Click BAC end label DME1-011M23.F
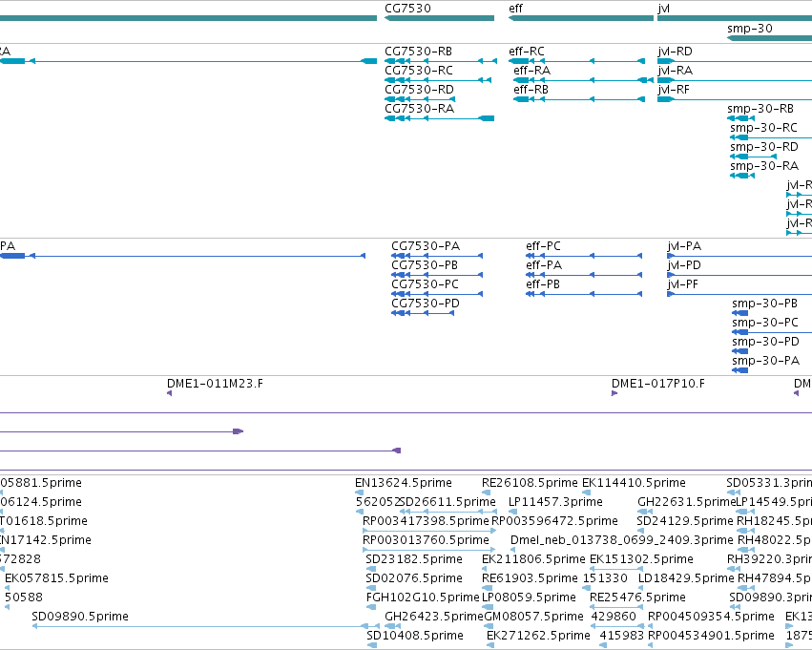Viewport: 812px width, 650px height. click(x=215, y=384)
